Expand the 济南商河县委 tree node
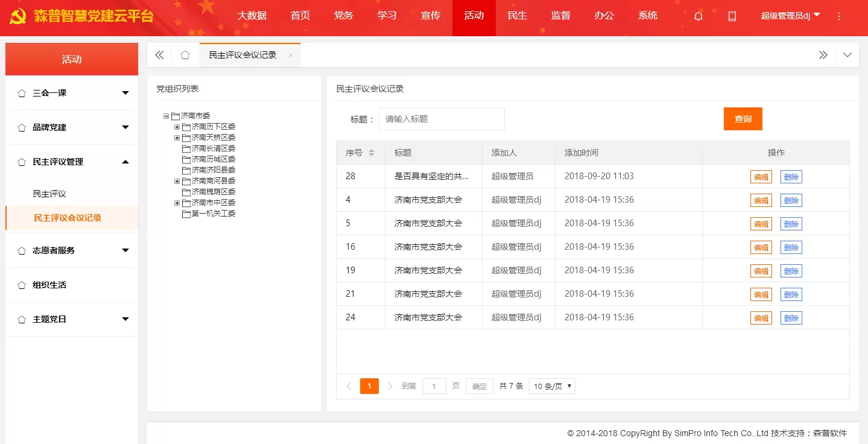868x444 pixels. pyautogui.click(x=177, y=181)
